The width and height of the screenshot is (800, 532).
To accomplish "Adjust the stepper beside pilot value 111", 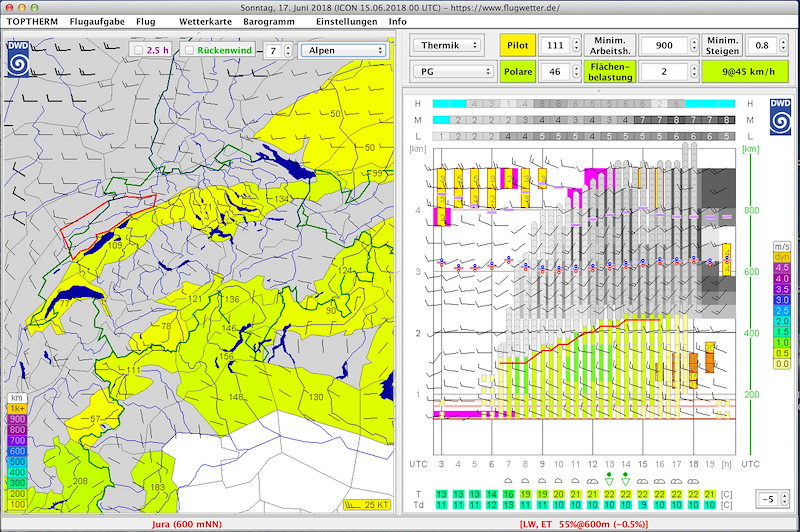I will [577, 45].
